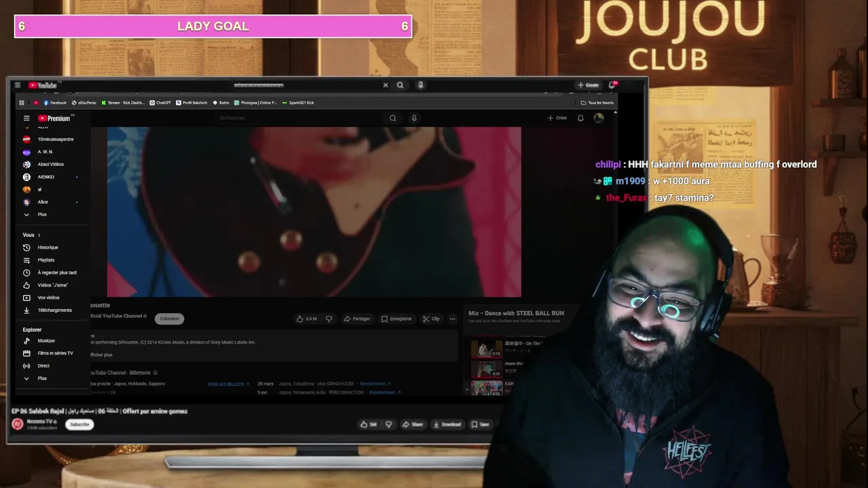Like the video showing 3,4 M
The height and width of the screenshot is (488, 868).
(307, 319)
